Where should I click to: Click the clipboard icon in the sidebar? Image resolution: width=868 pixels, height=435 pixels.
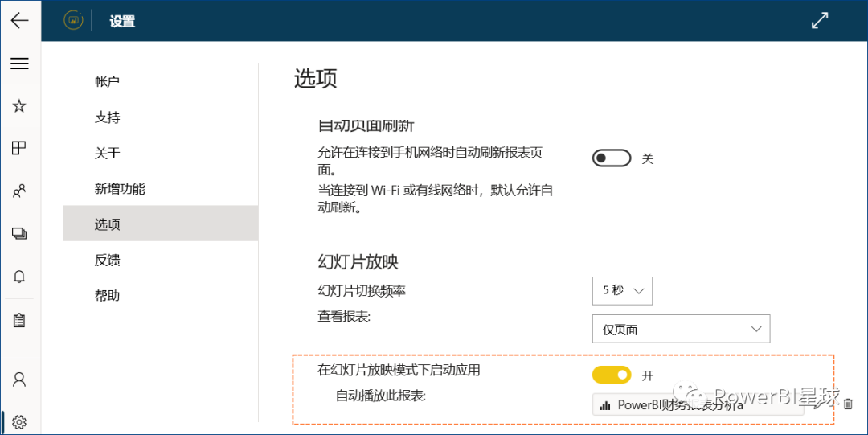(x=19, y=320)
